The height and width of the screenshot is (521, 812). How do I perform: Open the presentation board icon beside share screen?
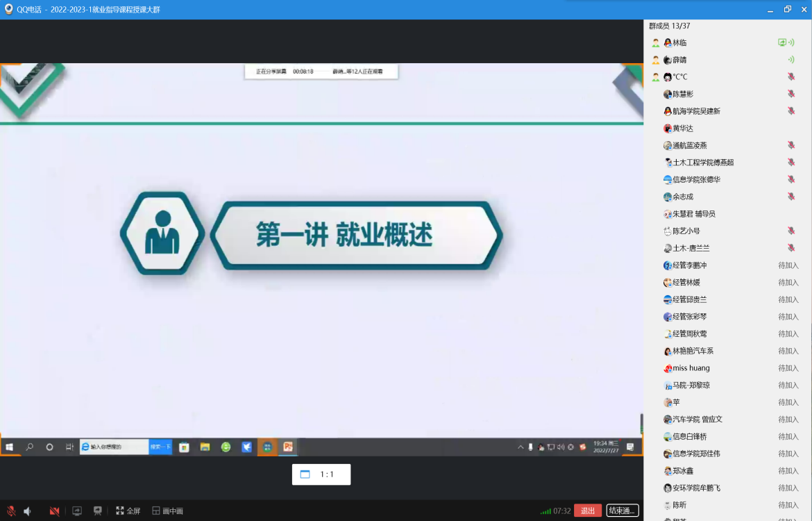click(x=98, y=511)
